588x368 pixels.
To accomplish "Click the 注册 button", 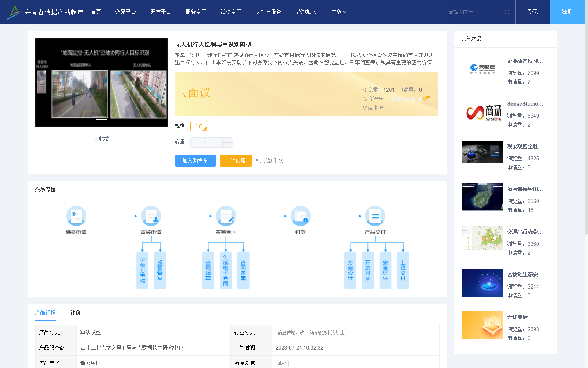I will tap(567, 12).
